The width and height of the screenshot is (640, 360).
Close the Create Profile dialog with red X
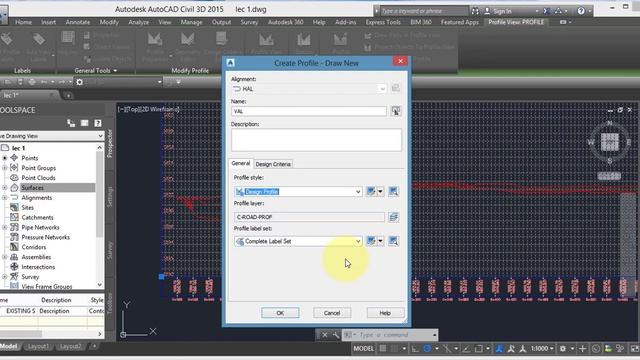click(x=400, y=61)
